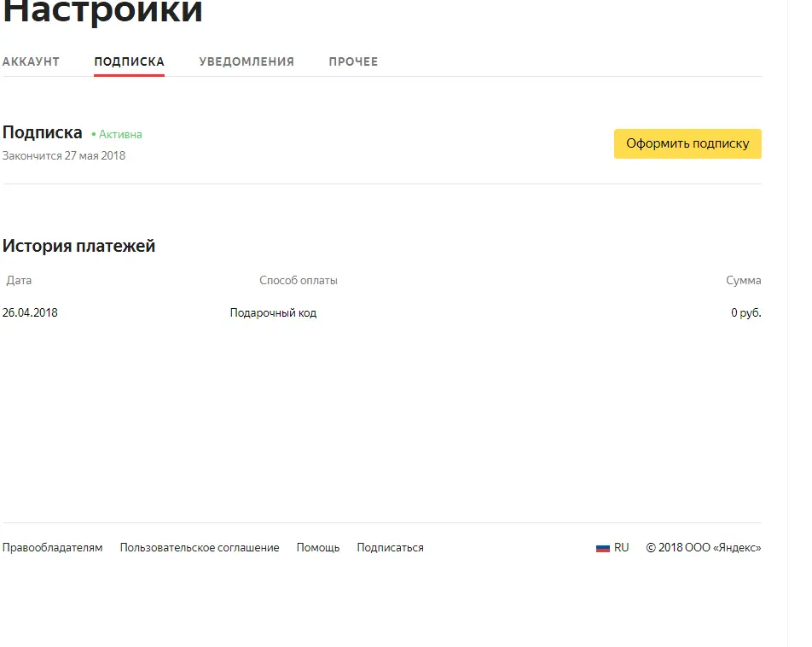Click the Сумма column header
Viewport: 812px width, 647px height.
(744, 281)
